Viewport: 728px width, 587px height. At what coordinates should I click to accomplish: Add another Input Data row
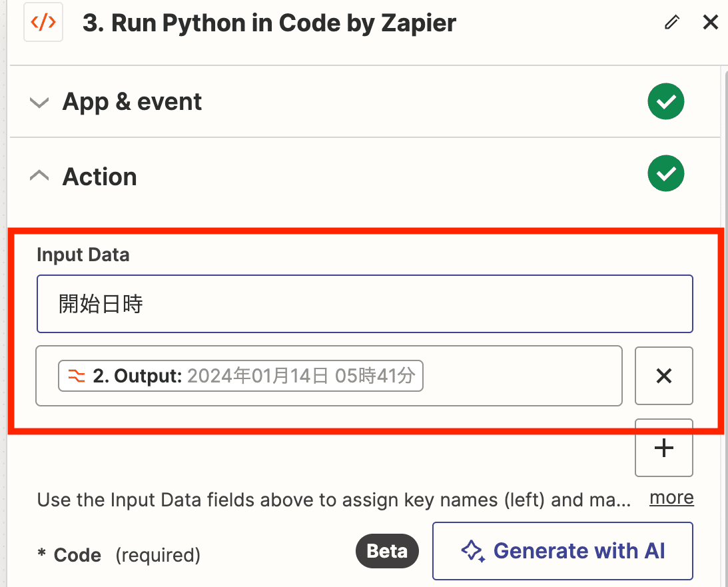coord(664,448)
